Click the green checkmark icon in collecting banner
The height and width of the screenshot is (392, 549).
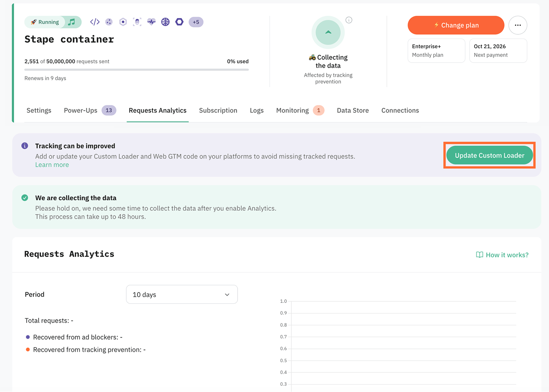point(25,198)
